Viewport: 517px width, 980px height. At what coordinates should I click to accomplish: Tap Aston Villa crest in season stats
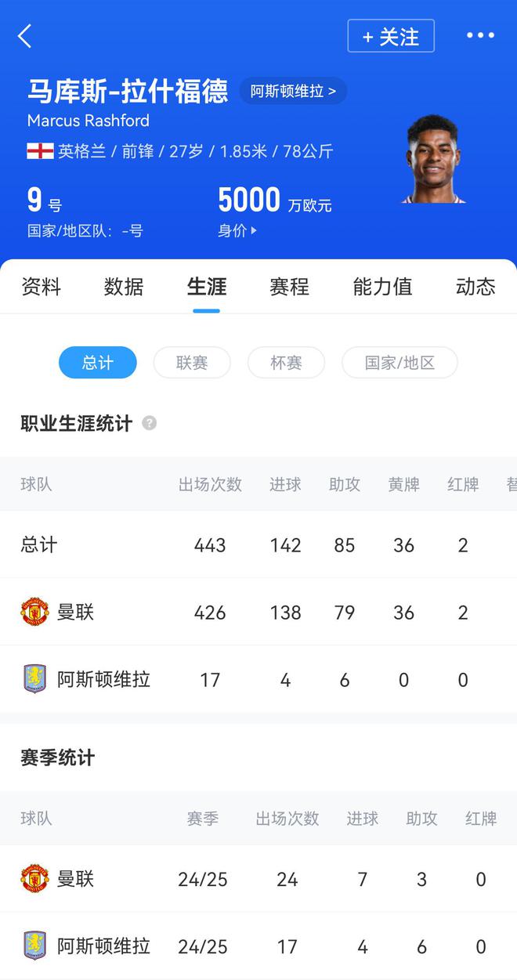point(34,946)
